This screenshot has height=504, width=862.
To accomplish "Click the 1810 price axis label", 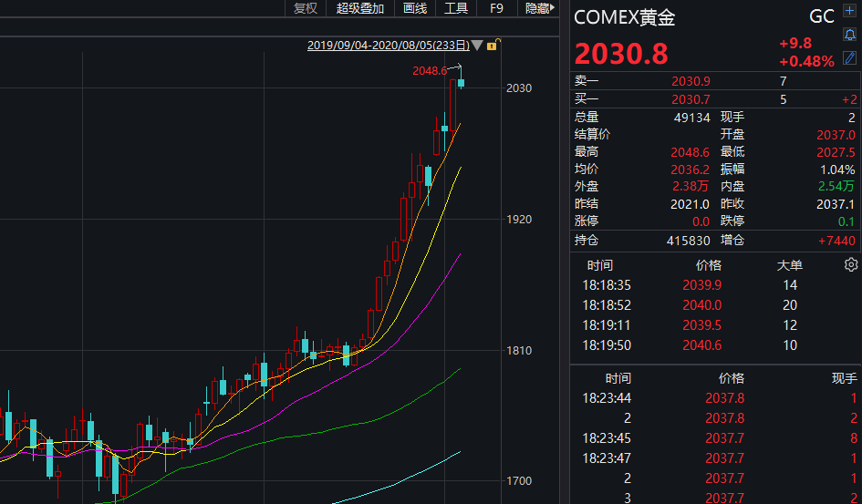I will 519,350.
